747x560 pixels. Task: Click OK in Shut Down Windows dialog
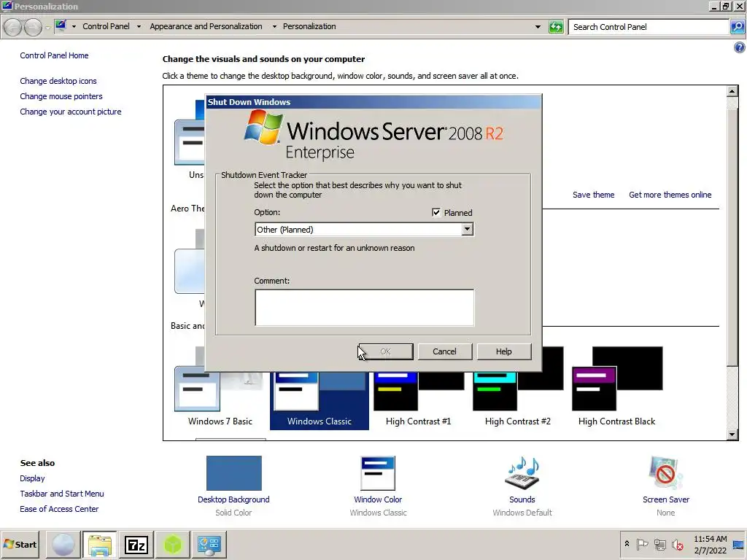pyautogui.click(x=386, y=351)
